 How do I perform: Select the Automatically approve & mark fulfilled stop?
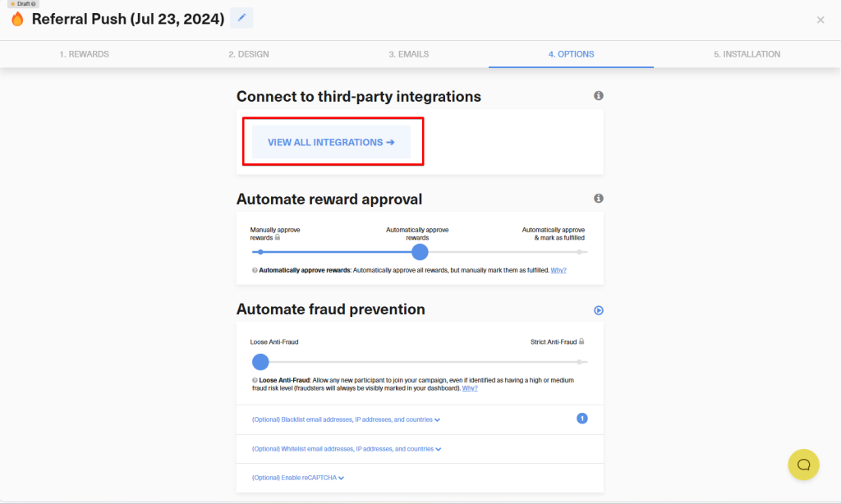point(580,252)
